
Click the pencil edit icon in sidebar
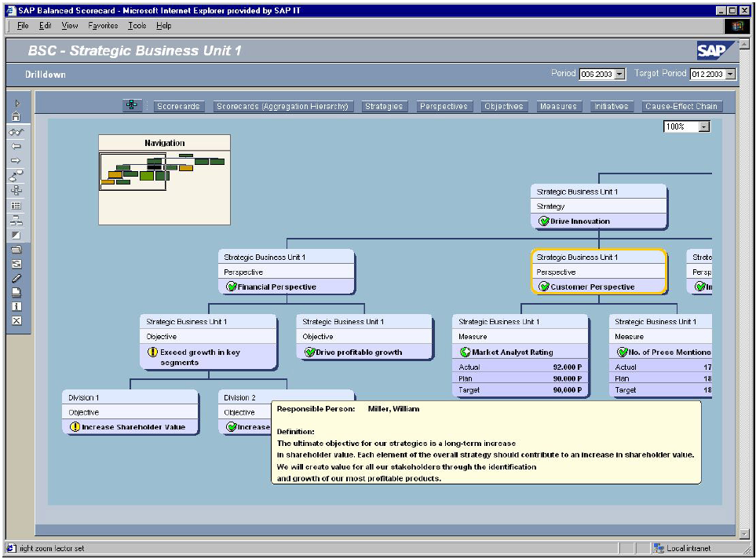(x=16, y=278)
